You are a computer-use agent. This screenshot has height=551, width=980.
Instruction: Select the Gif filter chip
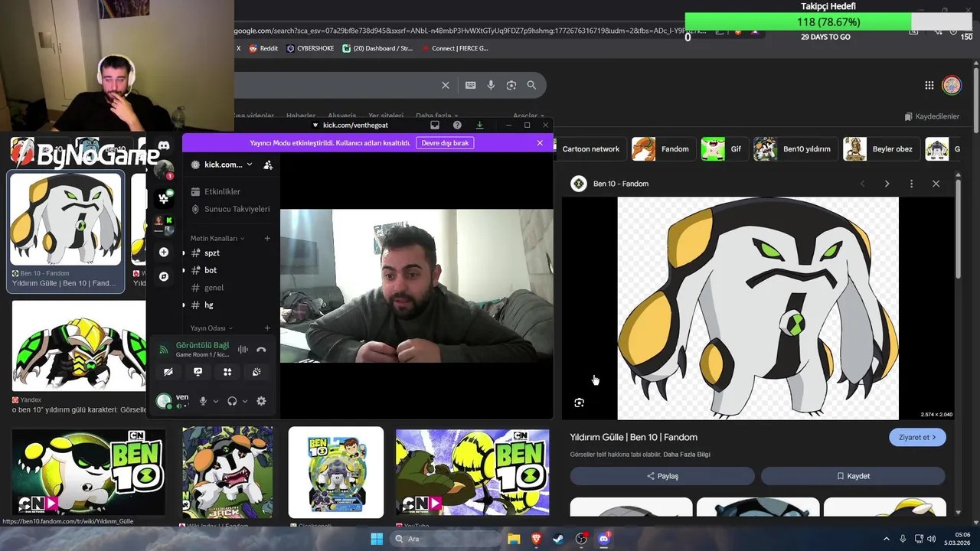tap(724, 149)
